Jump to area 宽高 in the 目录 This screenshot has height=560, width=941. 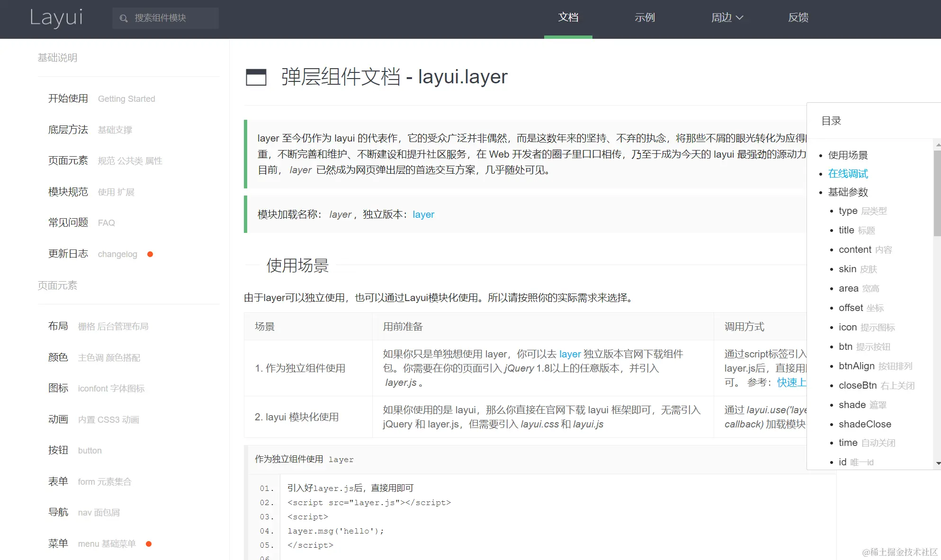pyautogui.click(x=859, y=288)
